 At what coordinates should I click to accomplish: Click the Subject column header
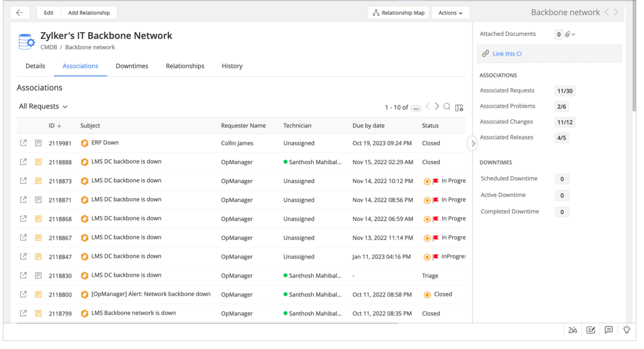[x=90, y=125]
